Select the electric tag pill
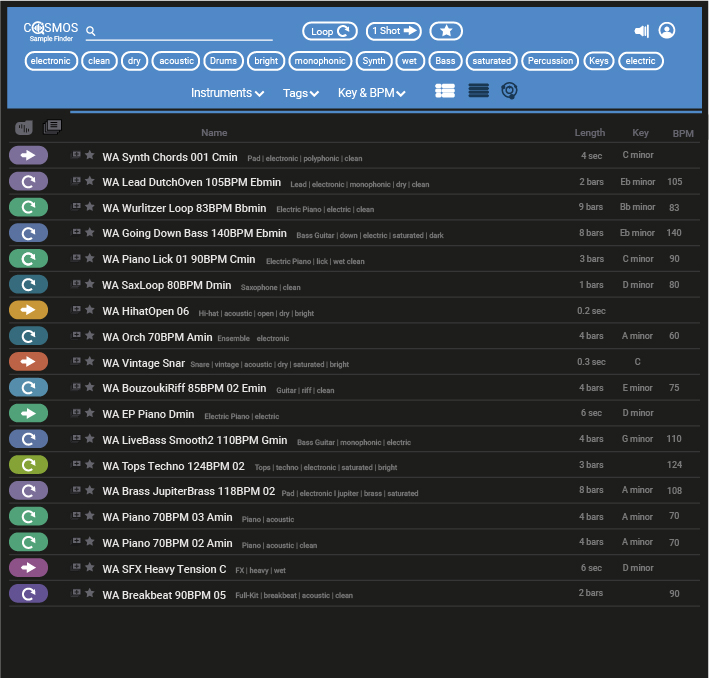This screenshot has width=709, height=678. (641, 61)
